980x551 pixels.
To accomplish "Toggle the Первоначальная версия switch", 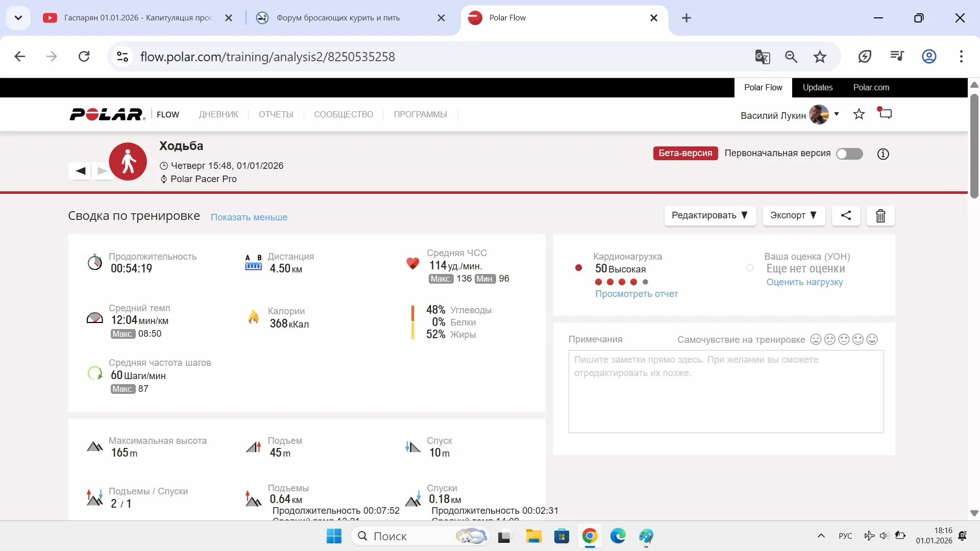I will [x=849, y=154].
